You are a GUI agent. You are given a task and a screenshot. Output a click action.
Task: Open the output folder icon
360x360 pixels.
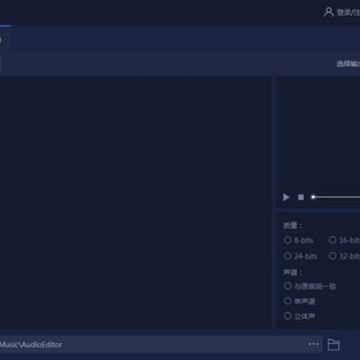[333, 344]
